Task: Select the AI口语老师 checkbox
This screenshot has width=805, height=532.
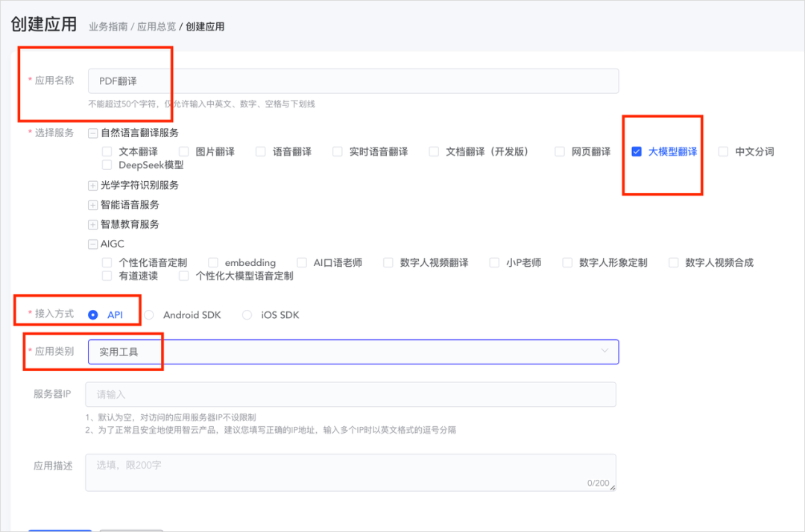Action: (x=302, y=263)
